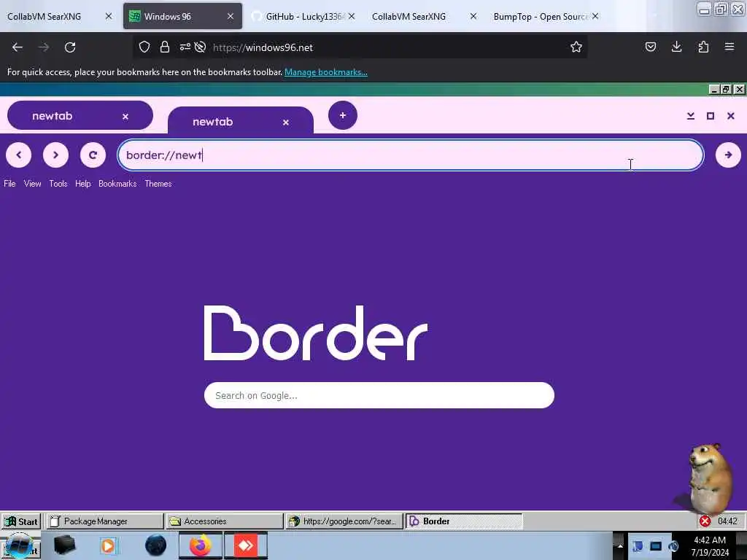Switch to Accessories in the Windows 96 taskbar
The width and height of the screenshot is (747, 560).
pyautogui.click(x=225, y=521)
